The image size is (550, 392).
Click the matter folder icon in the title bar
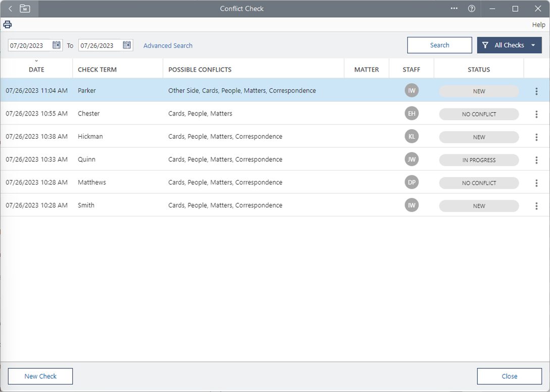coord(25,9)
